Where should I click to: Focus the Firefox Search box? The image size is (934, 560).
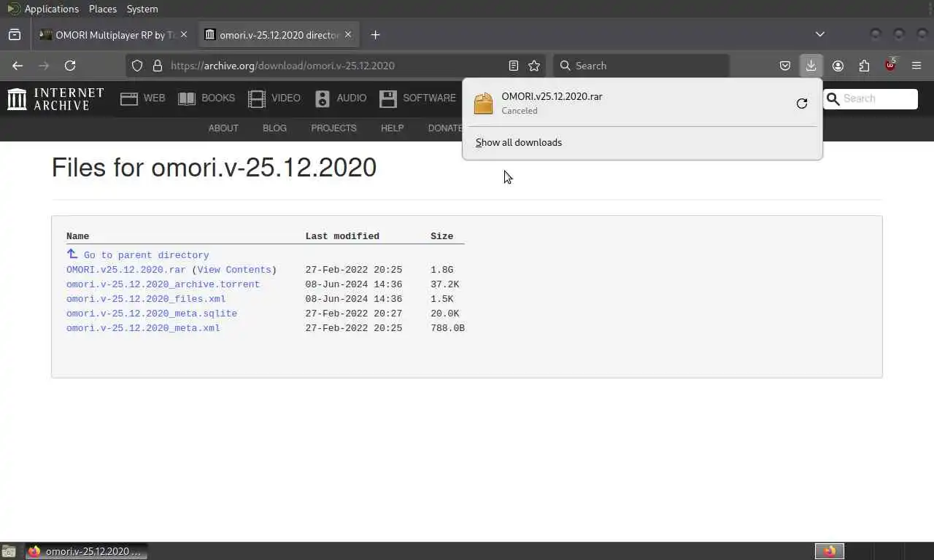coord(641,66)
